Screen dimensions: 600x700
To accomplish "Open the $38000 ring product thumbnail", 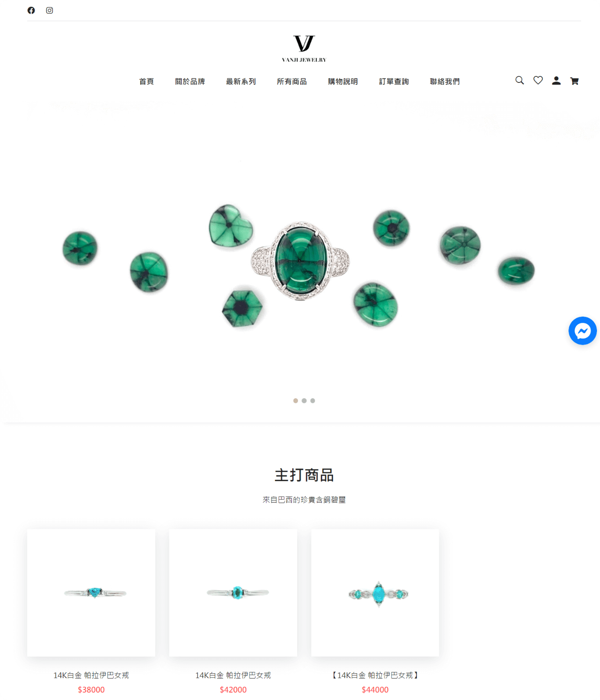I will pos(91,593).
